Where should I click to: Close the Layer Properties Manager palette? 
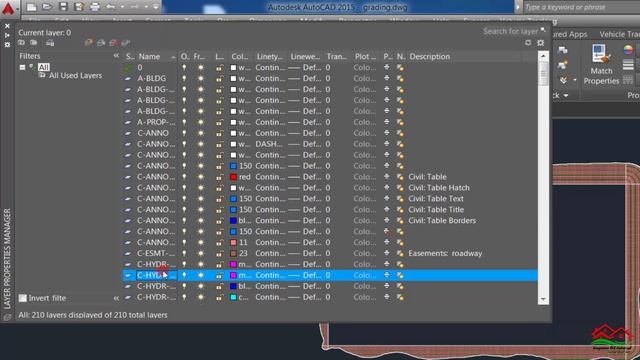click(7, 26)
